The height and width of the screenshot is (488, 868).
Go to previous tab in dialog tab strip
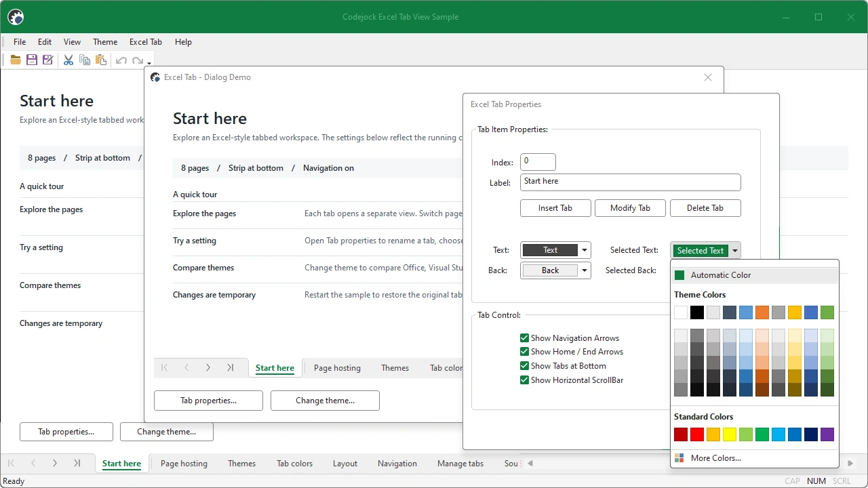coord(186,367)
